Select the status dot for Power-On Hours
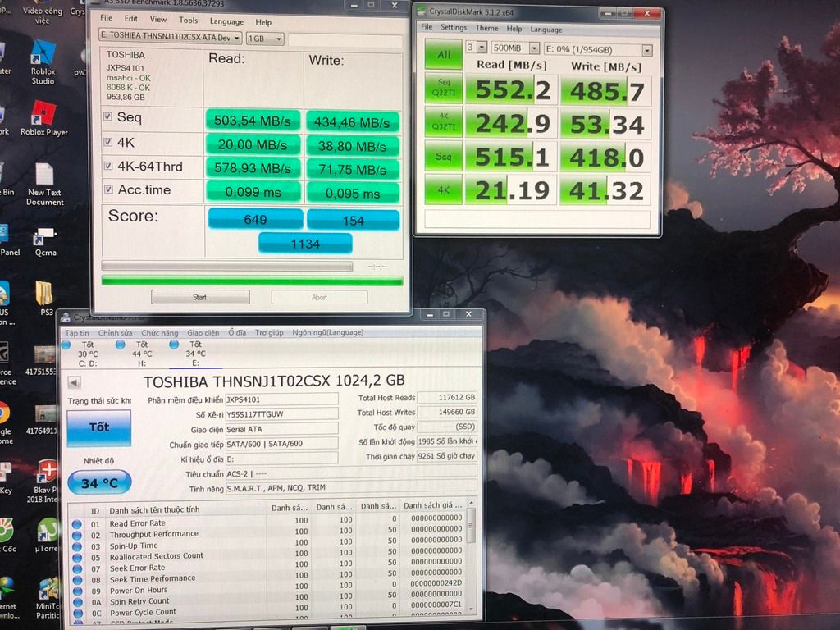This screenshot has height=630, width=840. coord(78,591)
